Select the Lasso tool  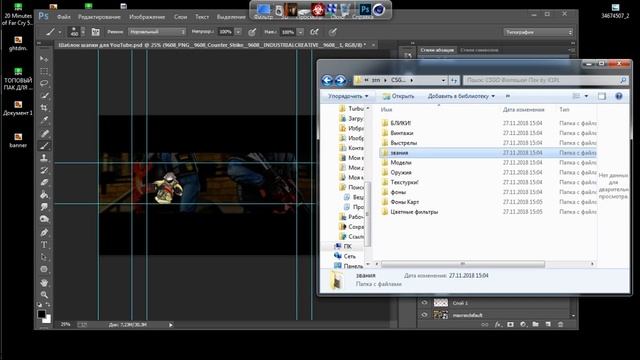pyautogui.click(x=44, y=83)
